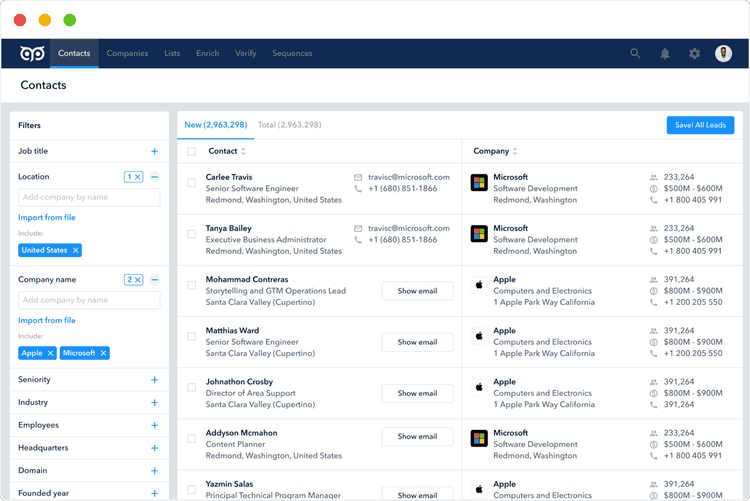Click Import from file under Company name
The width and height of the screenshot is (750, 501).
point(47,321)
